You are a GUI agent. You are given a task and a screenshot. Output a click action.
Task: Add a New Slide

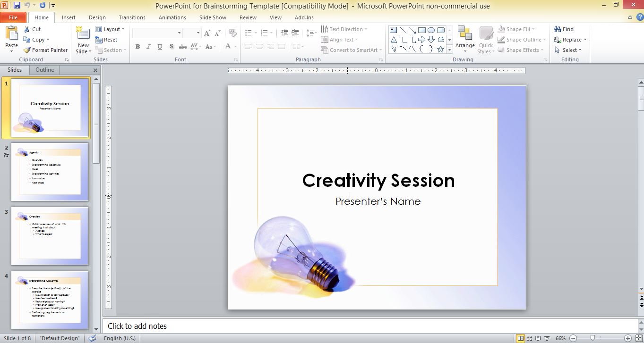83,40
